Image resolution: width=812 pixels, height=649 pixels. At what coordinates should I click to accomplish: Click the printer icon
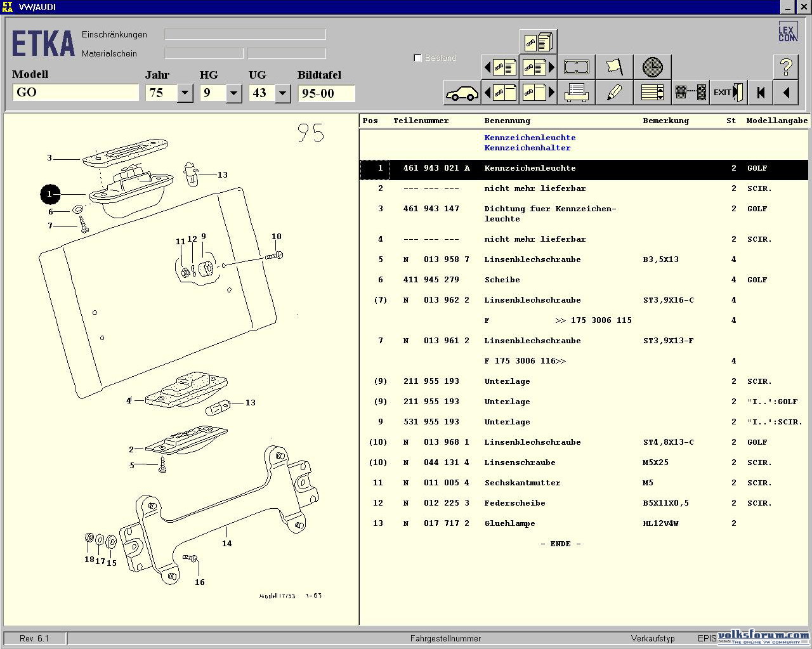(x=576, y=93)
